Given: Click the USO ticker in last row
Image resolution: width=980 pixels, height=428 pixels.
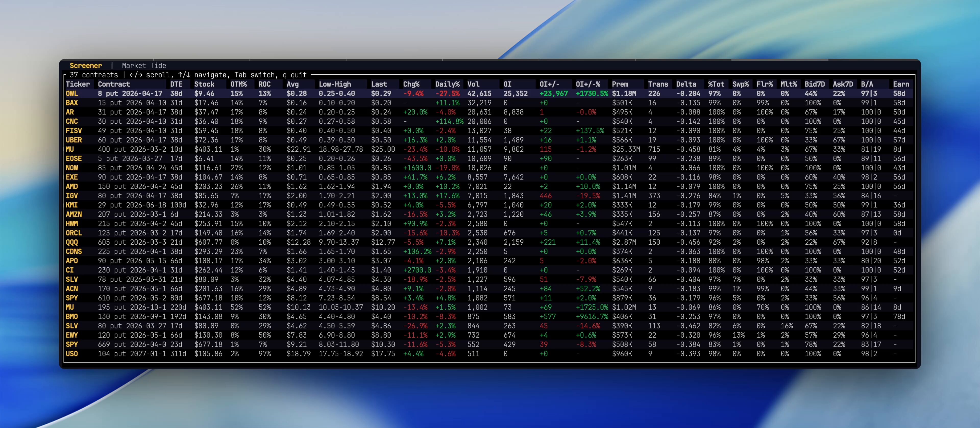Looking at the screenshot, I should coord(72,354).
